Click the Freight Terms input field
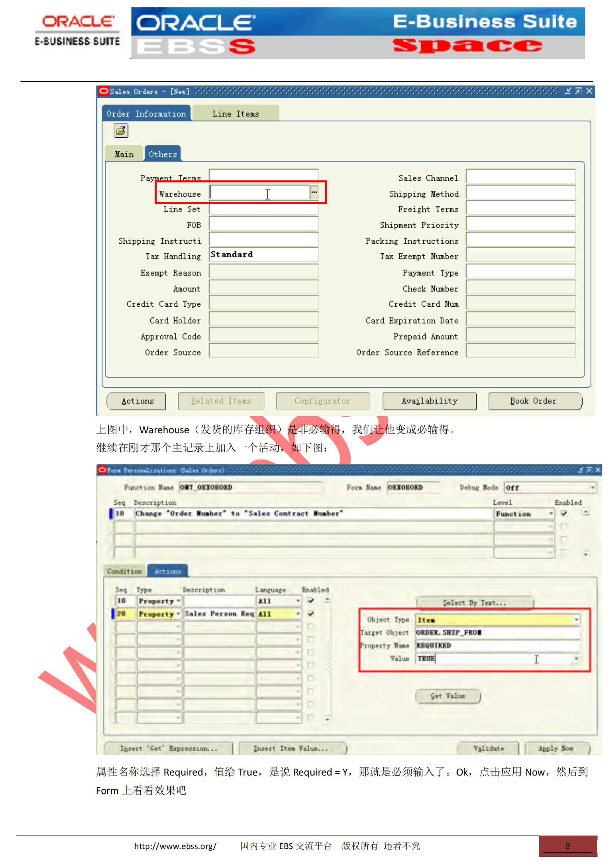 pos(521,208)
